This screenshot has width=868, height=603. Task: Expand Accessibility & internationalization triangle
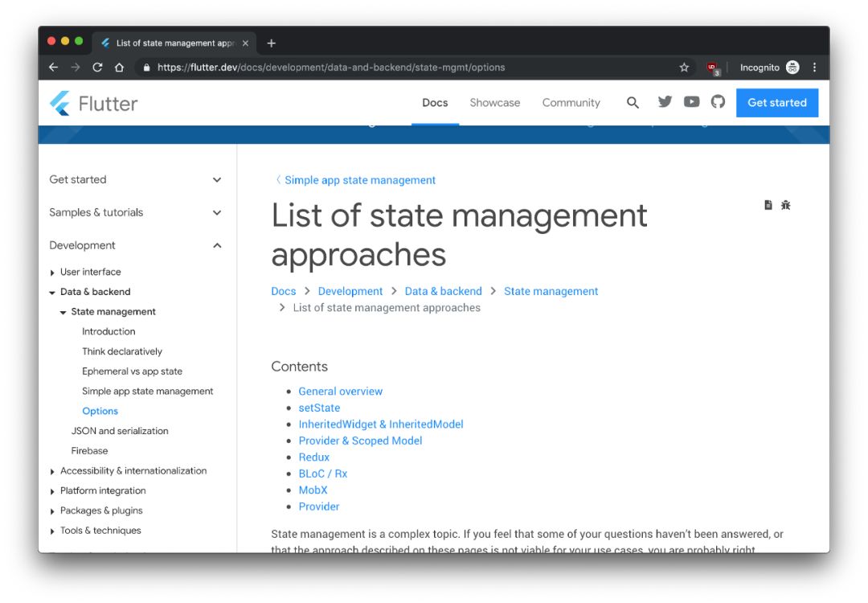52,471
